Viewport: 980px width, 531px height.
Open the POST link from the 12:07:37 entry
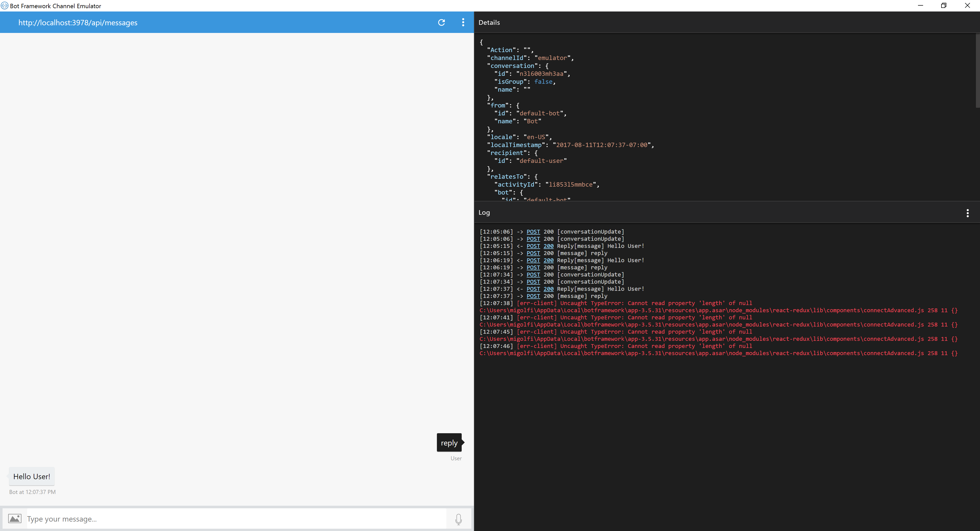(x=533, y=289)
